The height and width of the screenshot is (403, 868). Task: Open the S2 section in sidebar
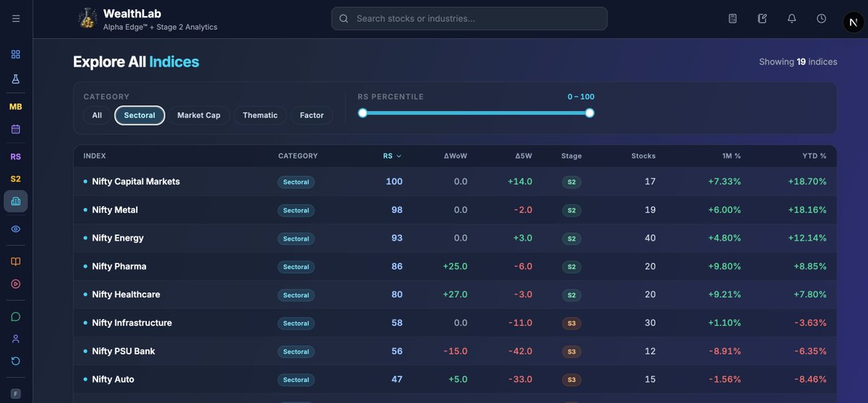pos(16,179)
